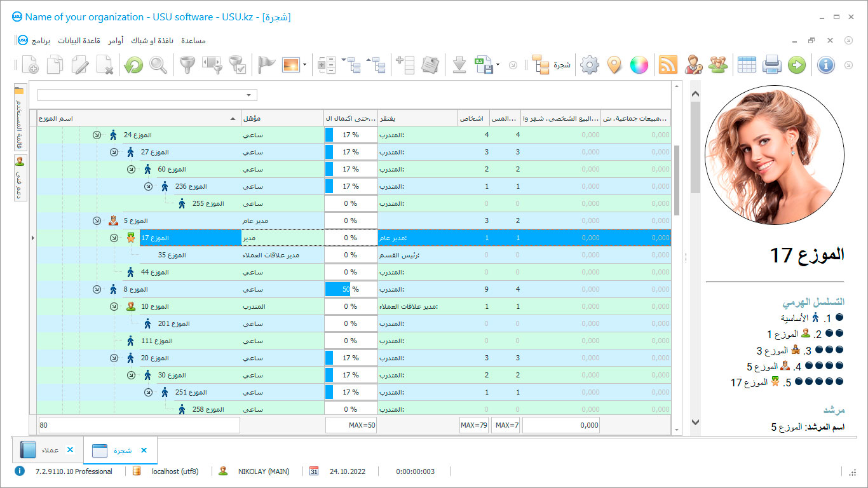Click the شجرة tree button in toolbar
Viewport: 868px width, 488px height.
point(552,65)
